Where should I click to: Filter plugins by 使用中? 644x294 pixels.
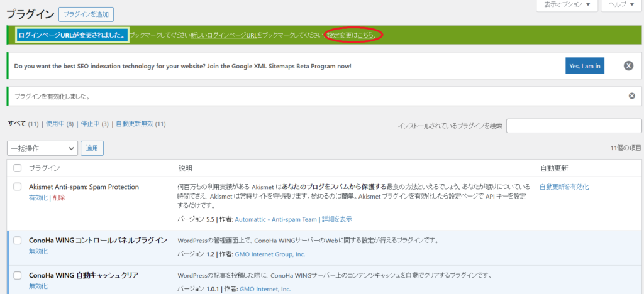[x=55, y=124]
